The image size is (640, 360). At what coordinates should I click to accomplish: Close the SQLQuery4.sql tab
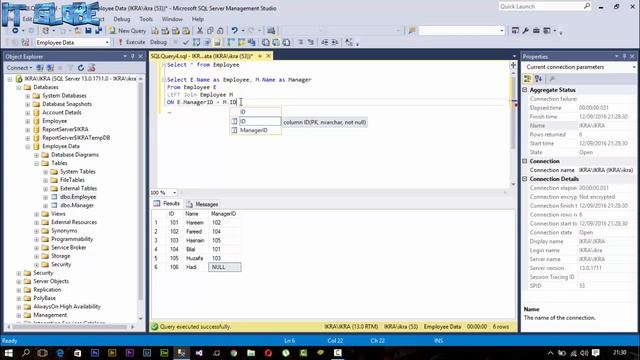[x=268, y=56]
